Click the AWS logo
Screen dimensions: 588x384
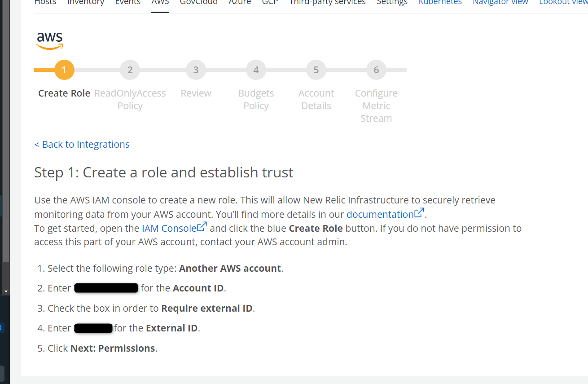[x=50, y=40]
